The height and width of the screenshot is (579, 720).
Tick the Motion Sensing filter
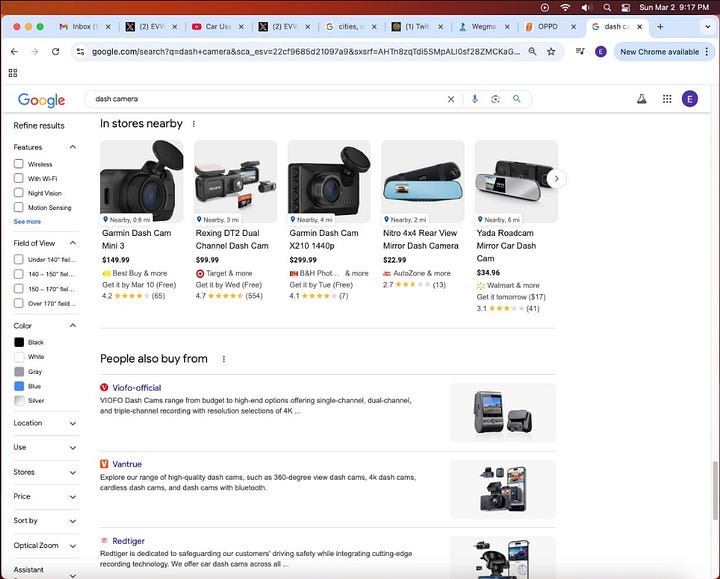point(18,207)
